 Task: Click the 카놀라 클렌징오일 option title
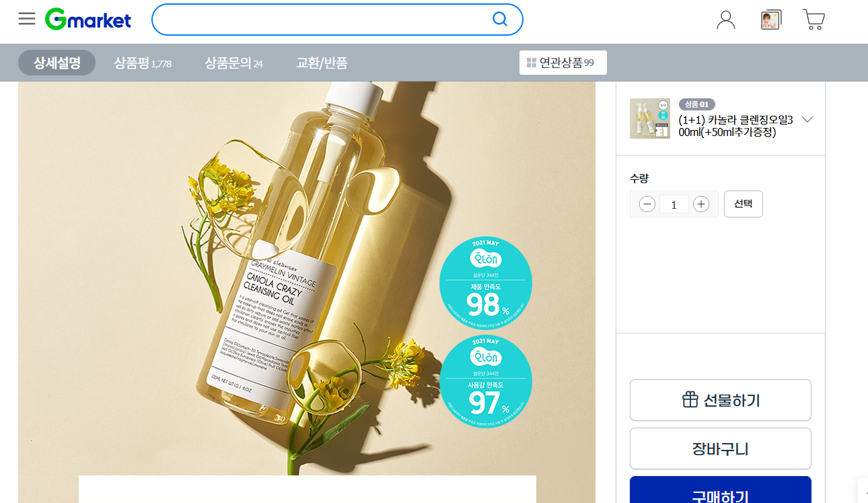pyautogui.click(x=736, y=126)
